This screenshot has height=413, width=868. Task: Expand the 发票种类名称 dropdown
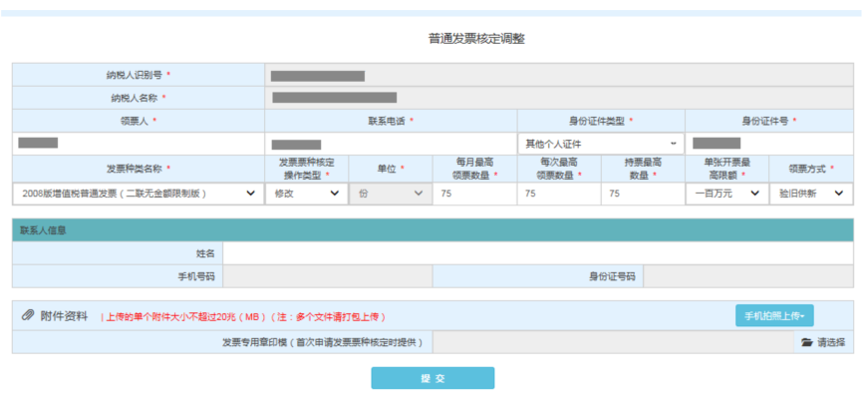tap(138, 194)
